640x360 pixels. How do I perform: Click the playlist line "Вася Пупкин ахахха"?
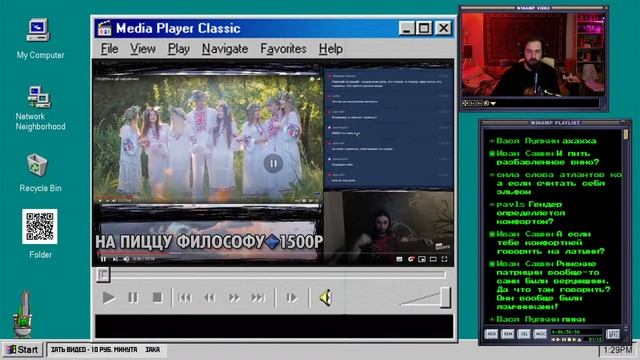[546, 141]
